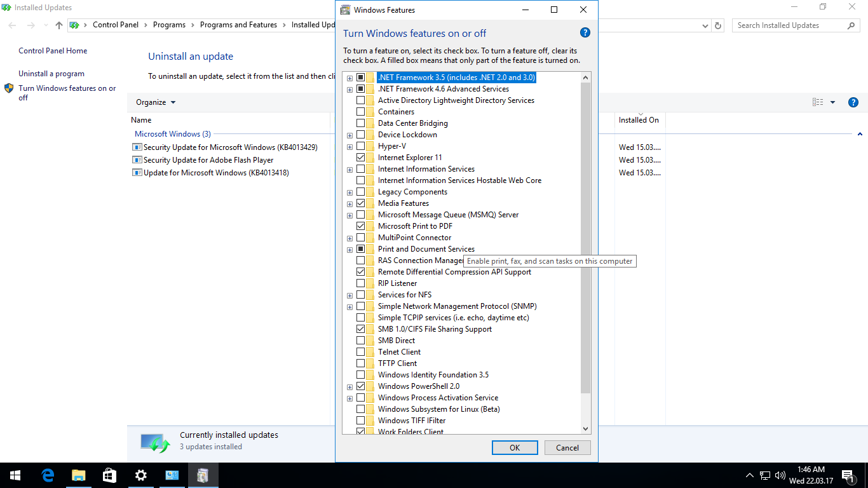Click the icon of Security Update for Adobe Flash Player
Screen dimensions: 868x488
point(137,160)
